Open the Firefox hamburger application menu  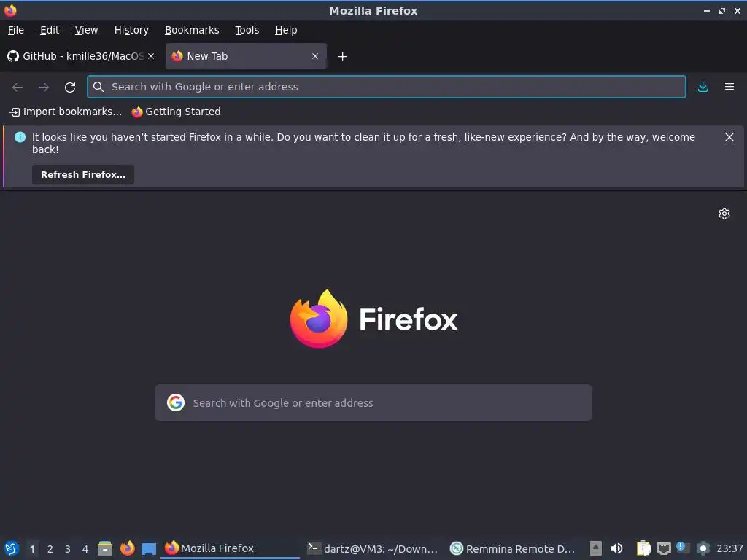[729, 87]
